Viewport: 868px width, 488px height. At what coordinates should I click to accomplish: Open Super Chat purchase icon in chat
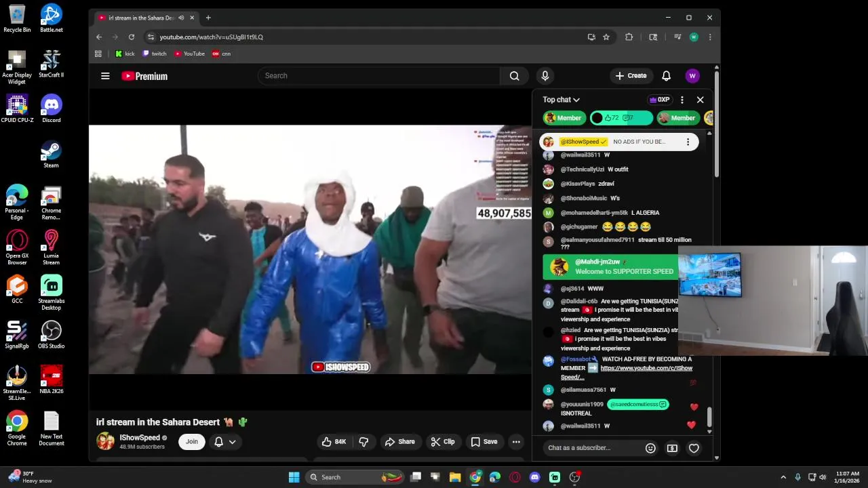tap(672, 448)
